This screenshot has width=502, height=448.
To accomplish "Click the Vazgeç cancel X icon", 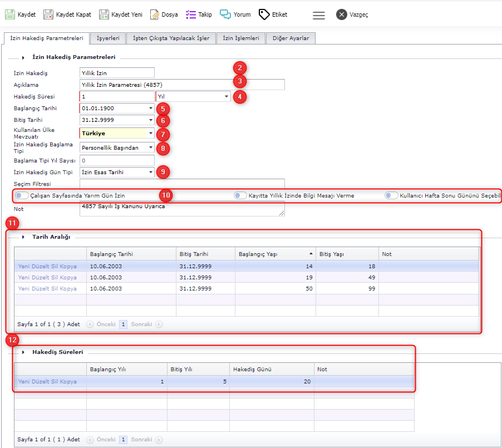I will [342, 14].
